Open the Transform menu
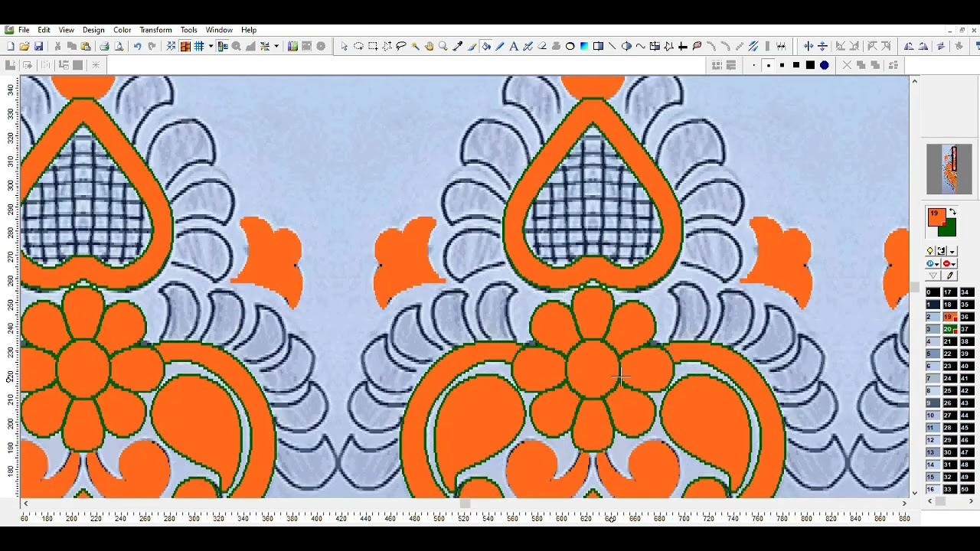Viewport: 980px width, 551px height. (x=155, y=30)
